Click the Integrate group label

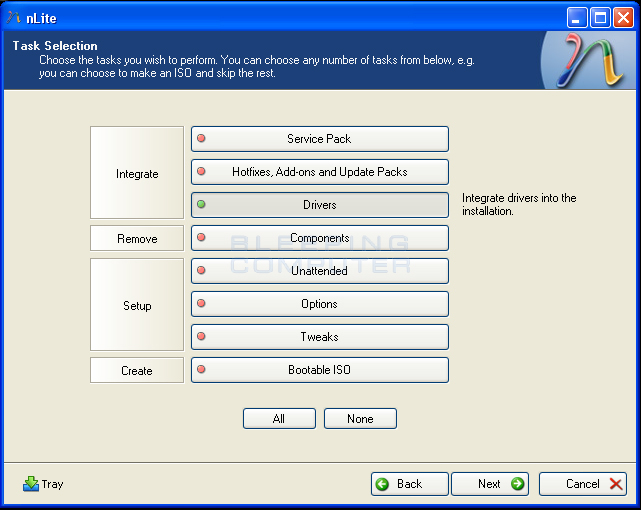[137, 172]
